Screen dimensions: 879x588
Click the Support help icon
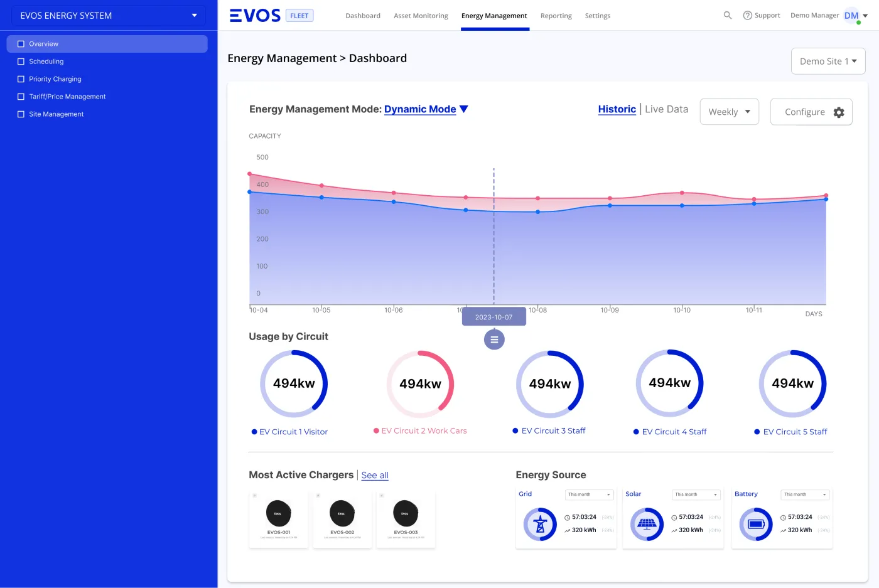(x=747, y=15)
